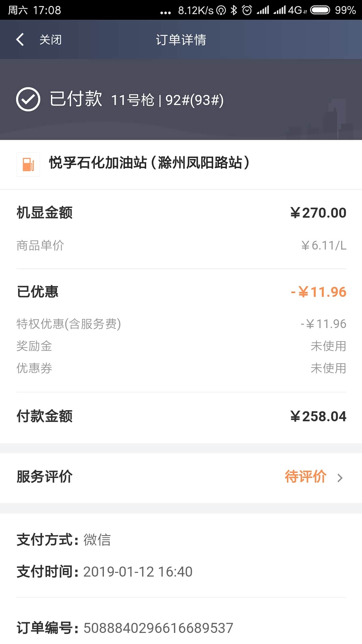Viewport: 362px width, 644px height.
Task: Tap the 付款金额 ¥258.04 amount
Action: coord(318,417)
